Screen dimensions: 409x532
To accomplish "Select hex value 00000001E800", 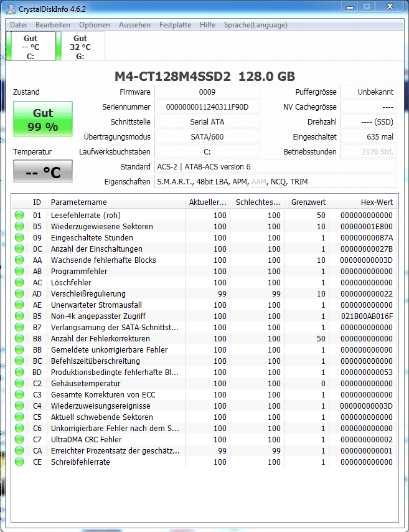I will (x=366, y=226).
